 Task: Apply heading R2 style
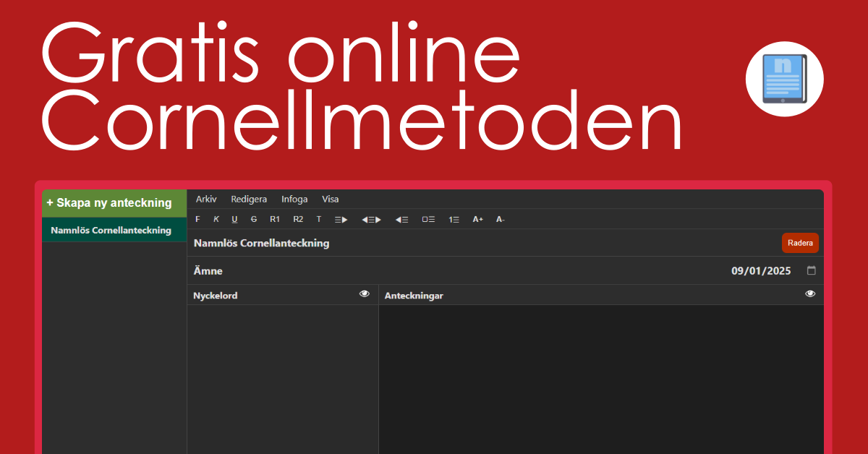pos(298,219)
